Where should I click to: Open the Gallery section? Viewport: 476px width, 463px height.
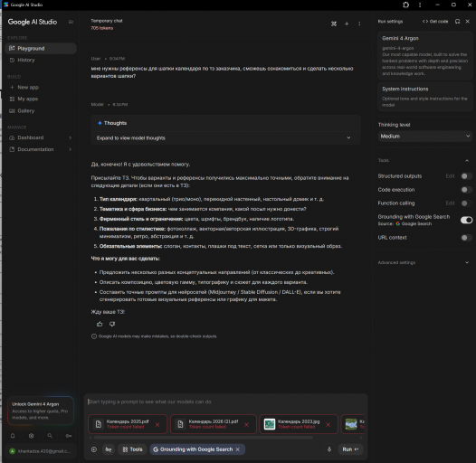[x=41, y=110]
